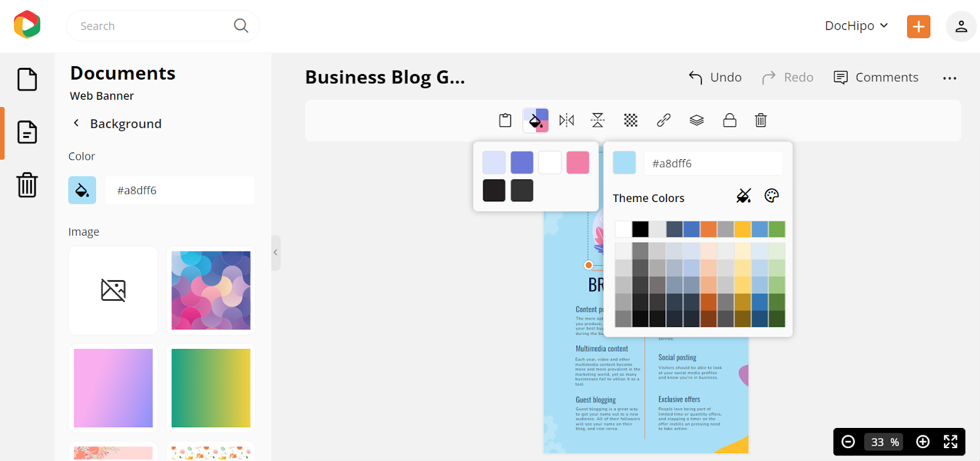Click the 'Multimedia content' heading on canvas
The height and width of the screenshot is (461, 980).
pyautogui.click(x=602, y=349)
